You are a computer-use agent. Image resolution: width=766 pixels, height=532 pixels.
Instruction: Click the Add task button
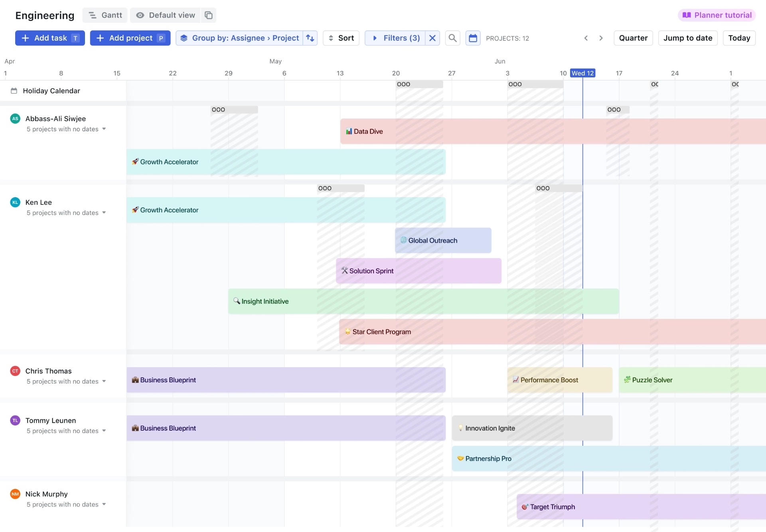[x=49, y=38]
